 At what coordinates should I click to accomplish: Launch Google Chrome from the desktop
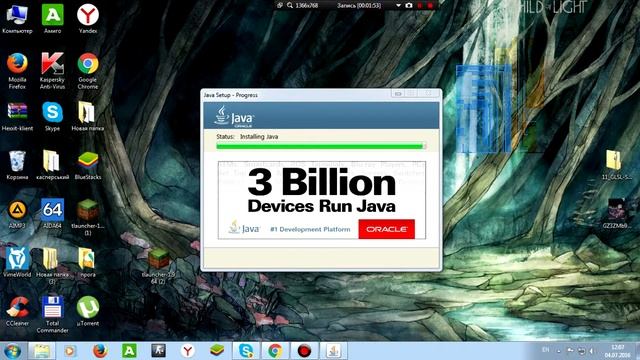click(88, 71)
